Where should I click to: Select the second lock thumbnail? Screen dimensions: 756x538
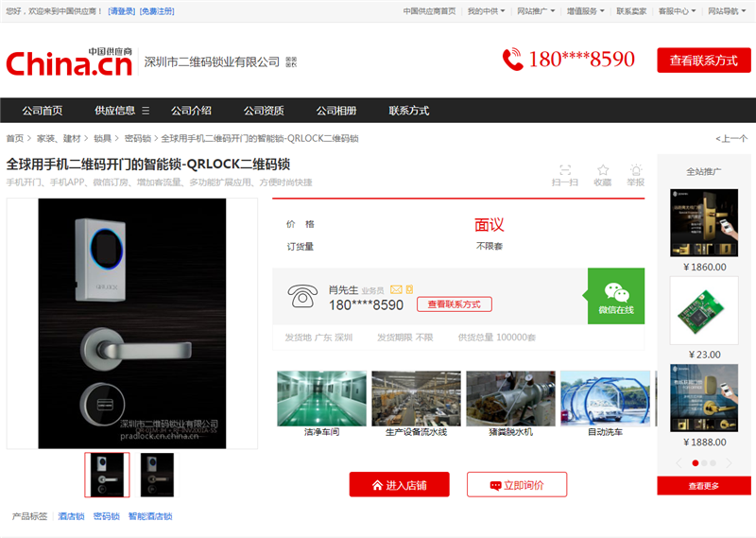pos(157,475)
